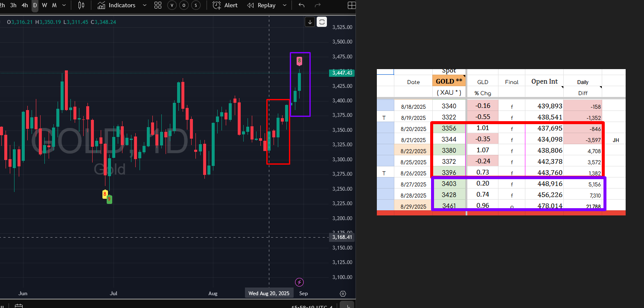
Task: Click the open value O3,316.21 in legend
Action: click(20, 22)
